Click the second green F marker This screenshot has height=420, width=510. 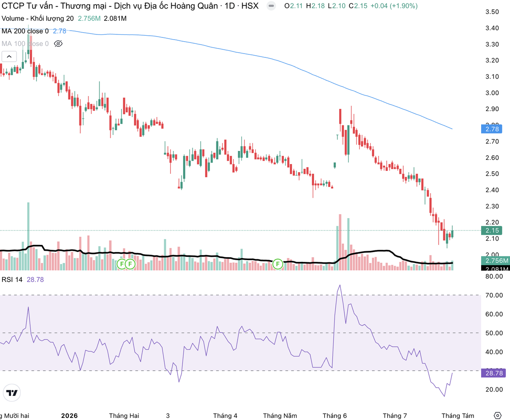(x=130, y=264)
